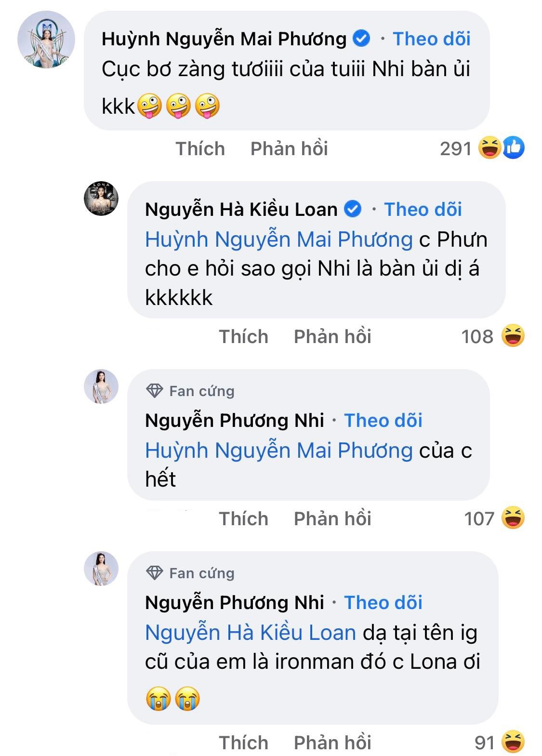Click the verified badge beside Nguyễn Hà Kiều Loan
Viewport: 542px width, 756px height.
(353, 209)
